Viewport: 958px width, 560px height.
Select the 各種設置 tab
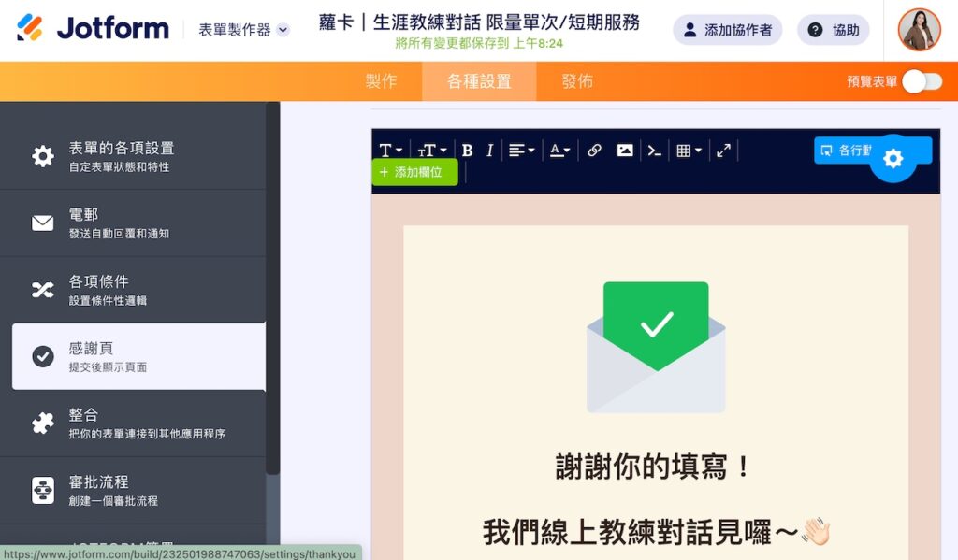point(479,81)
